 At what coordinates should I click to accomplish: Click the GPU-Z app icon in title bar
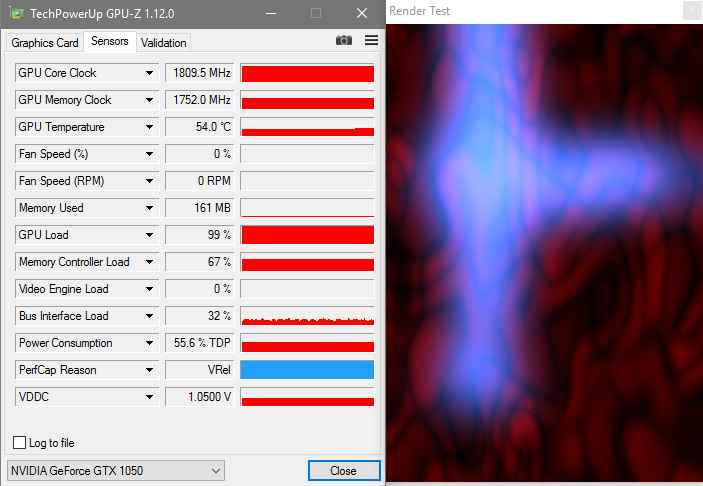17,13
